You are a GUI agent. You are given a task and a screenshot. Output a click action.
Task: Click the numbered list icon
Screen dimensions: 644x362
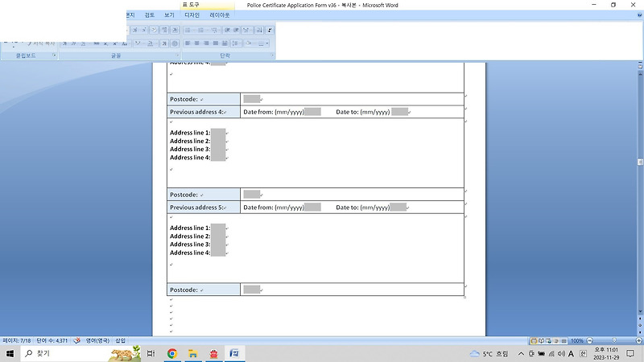(203, 30)
